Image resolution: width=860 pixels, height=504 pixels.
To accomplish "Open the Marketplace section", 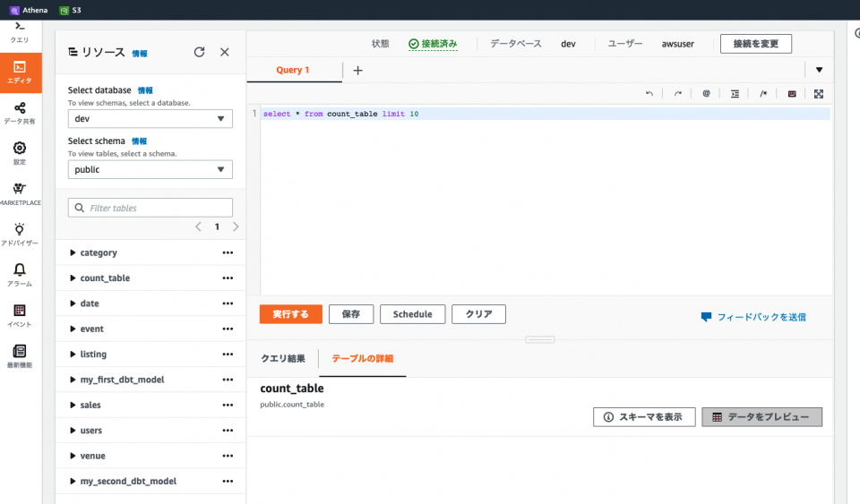I will tap(20, 194).
